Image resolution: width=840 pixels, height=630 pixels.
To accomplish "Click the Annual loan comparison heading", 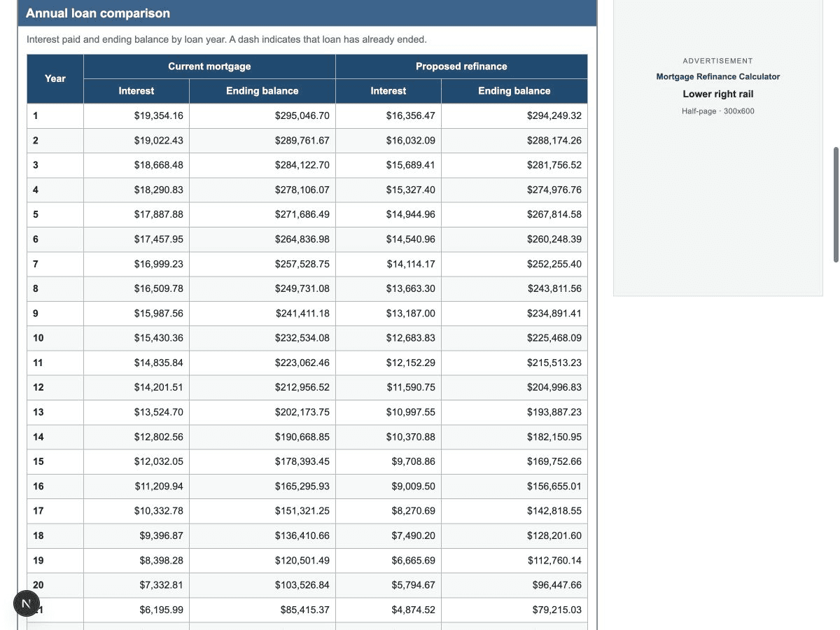I will click(98, 13).
